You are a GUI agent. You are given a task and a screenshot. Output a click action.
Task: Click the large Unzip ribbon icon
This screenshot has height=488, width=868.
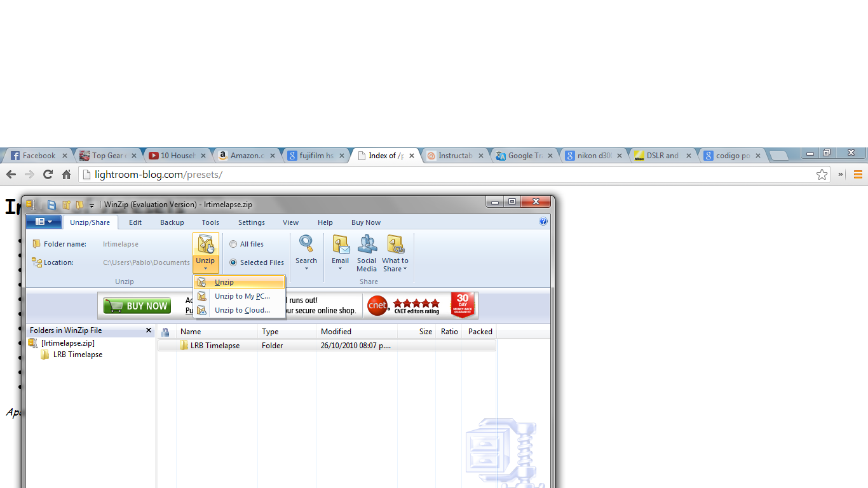point(206,244)
